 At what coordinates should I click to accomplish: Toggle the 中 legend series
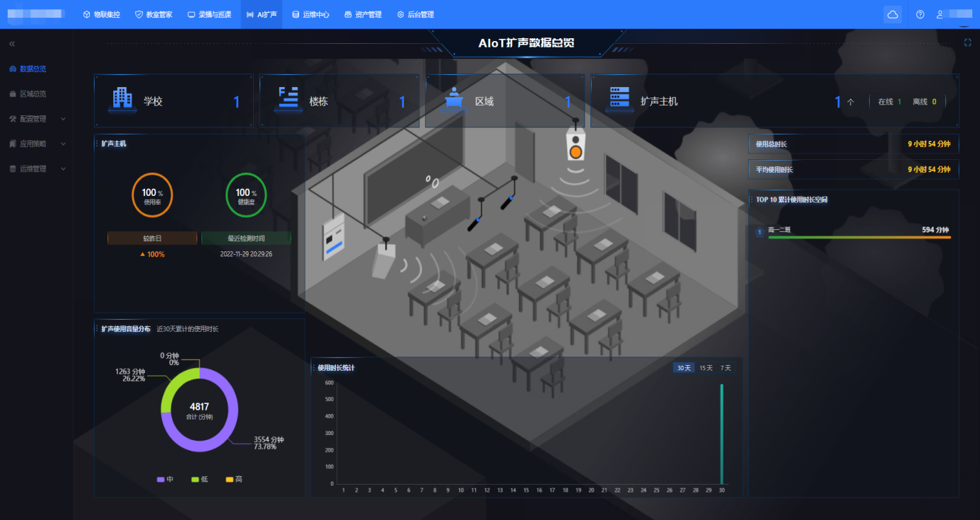tap(165, 480)
